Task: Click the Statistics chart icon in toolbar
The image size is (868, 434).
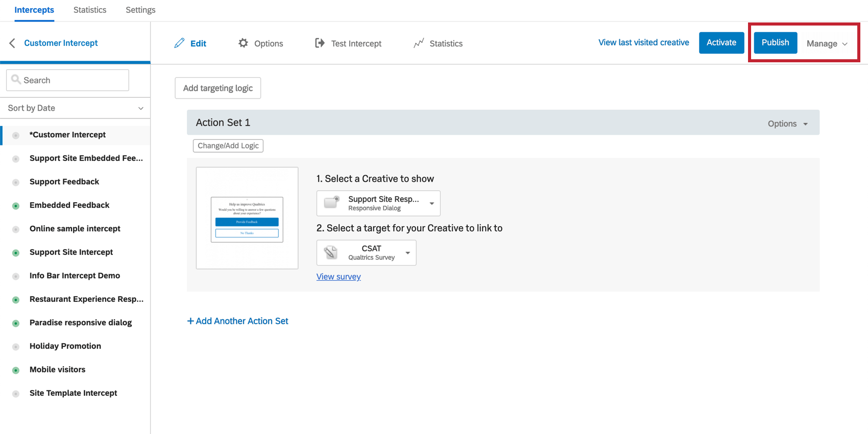Action: point(419,43)
